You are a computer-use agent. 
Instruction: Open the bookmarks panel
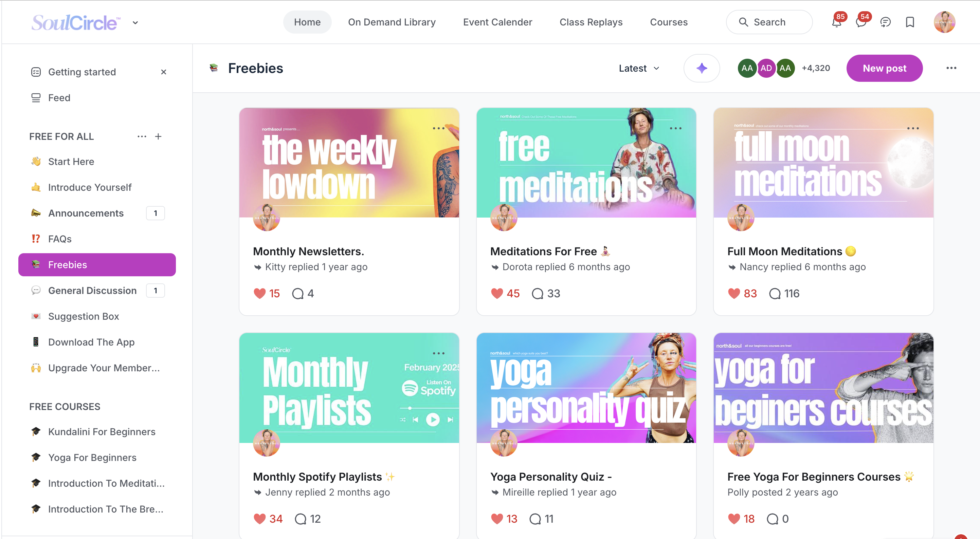pos(910,22)
